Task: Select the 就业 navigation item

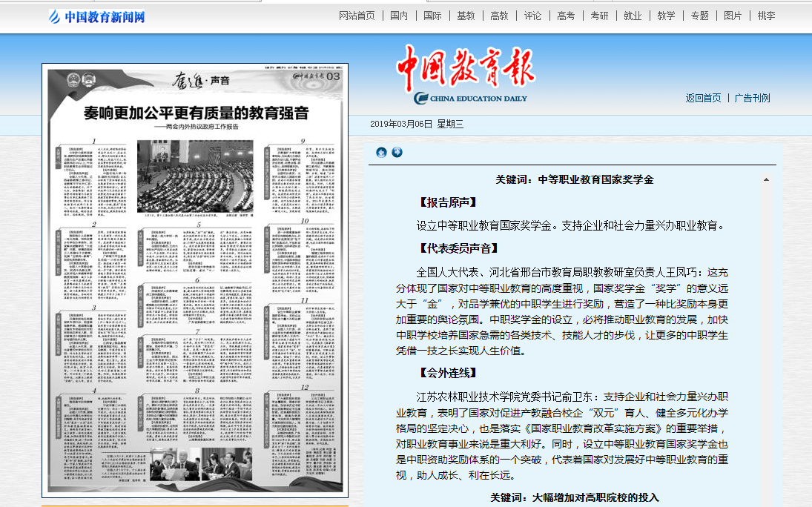Action: click(x=633, y=16)
